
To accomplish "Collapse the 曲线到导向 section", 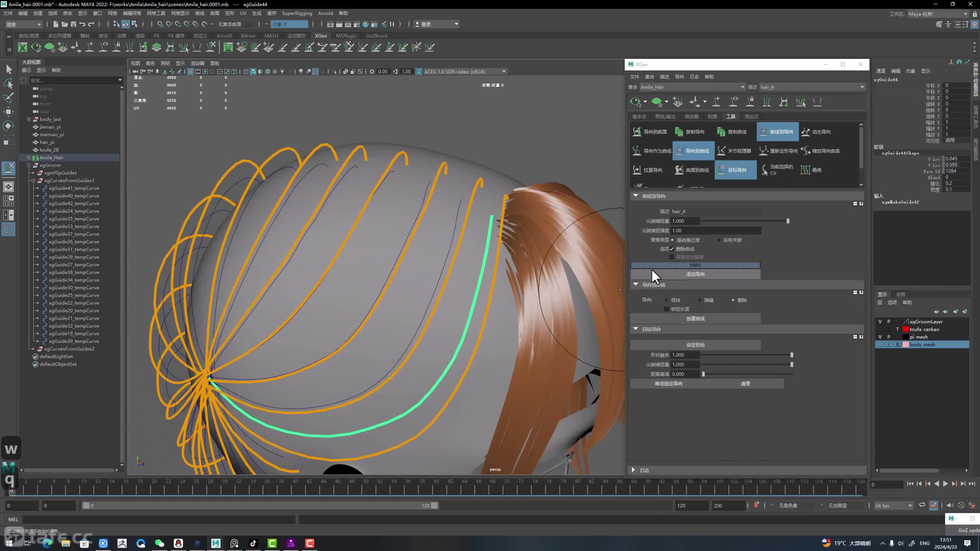I will pos(636,196).
